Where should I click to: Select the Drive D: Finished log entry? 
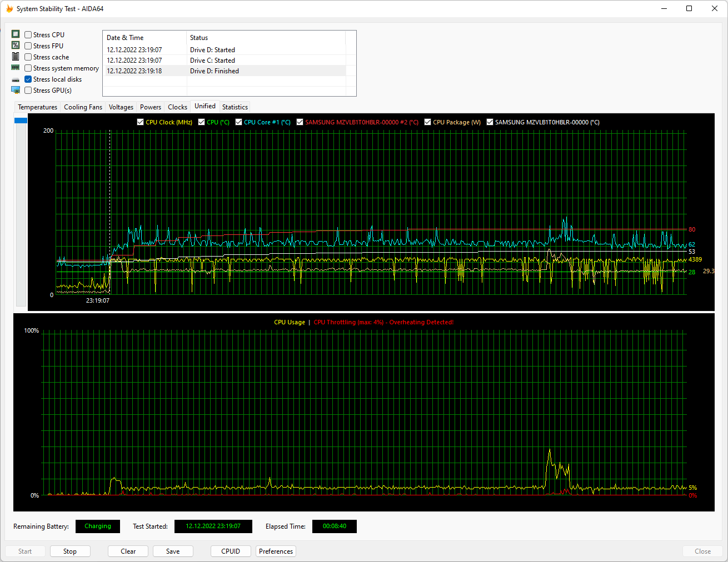pos(225,71)
